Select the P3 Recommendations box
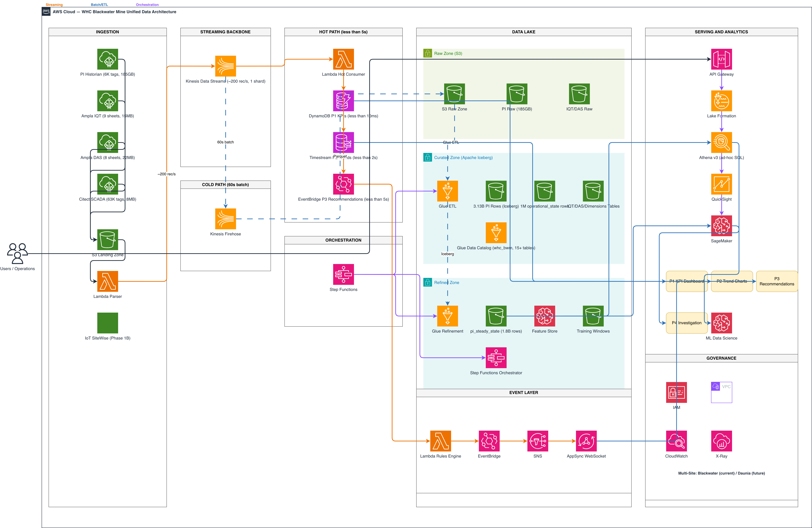 click(777, 281)
